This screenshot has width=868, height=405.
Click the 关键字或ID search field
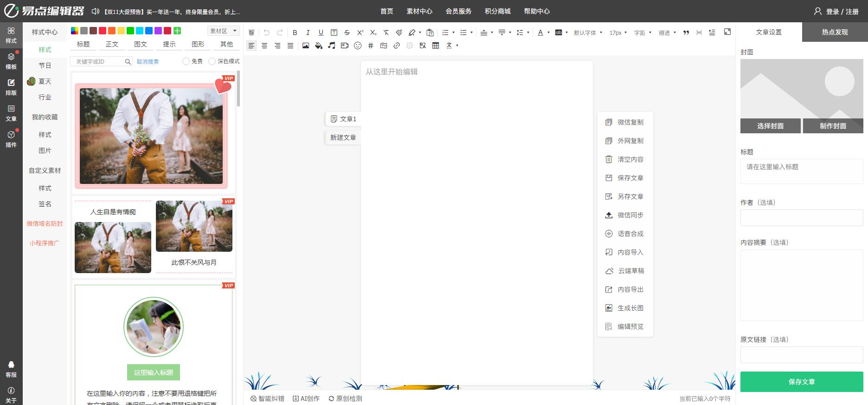tap(102, 61)
